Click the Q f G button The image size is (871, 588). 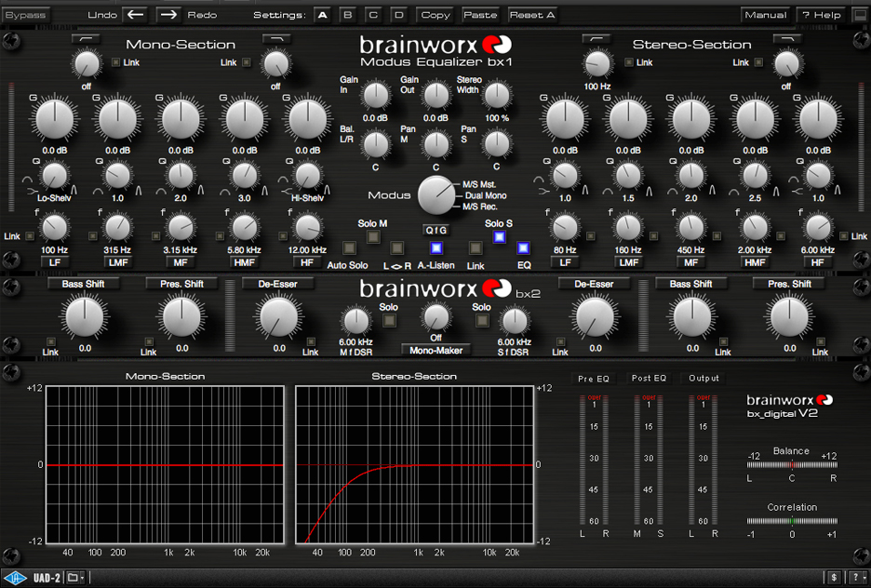click(436, 230)
